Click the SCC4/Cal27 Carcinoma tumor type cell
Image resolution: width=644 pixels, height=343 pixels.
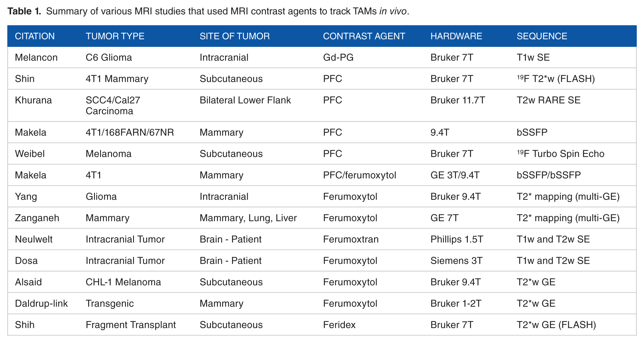click(x=113, y=106)
